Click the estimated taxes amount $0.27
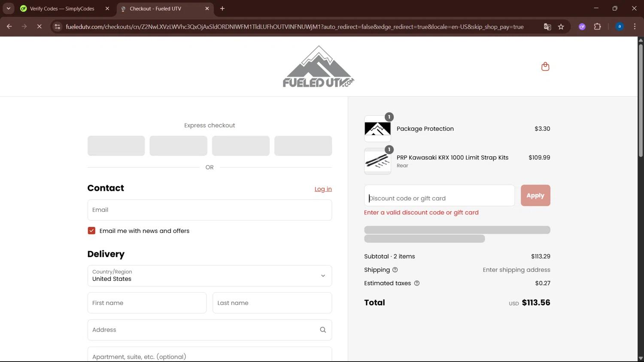 click(543, 283)
